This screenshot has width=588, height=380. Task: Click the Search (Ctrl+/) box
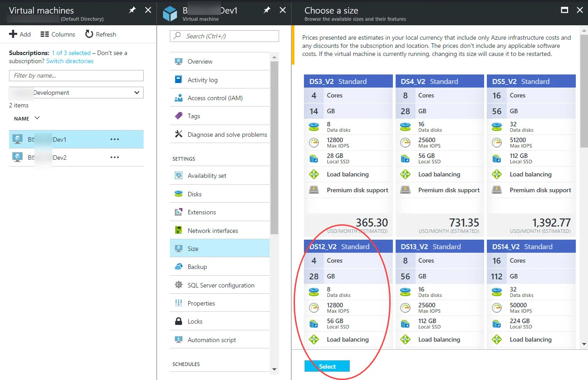[x=224, y=36]
